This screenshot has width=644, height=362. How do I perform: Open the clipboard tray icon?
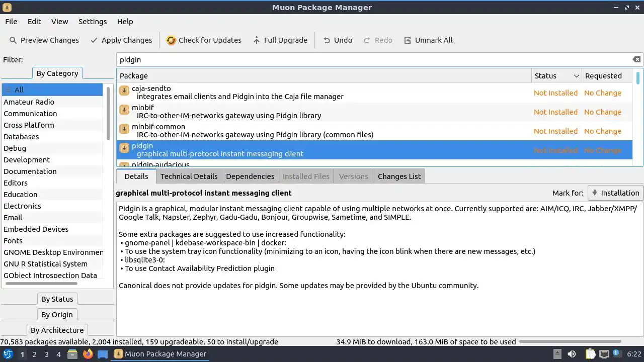tap(590, 354)
